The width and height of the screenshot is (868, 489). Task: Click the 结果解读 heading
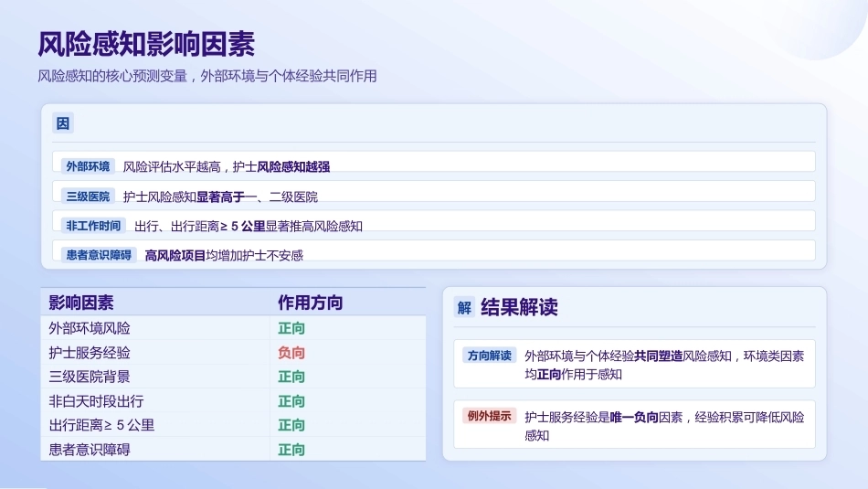click(x=519, y=307)
